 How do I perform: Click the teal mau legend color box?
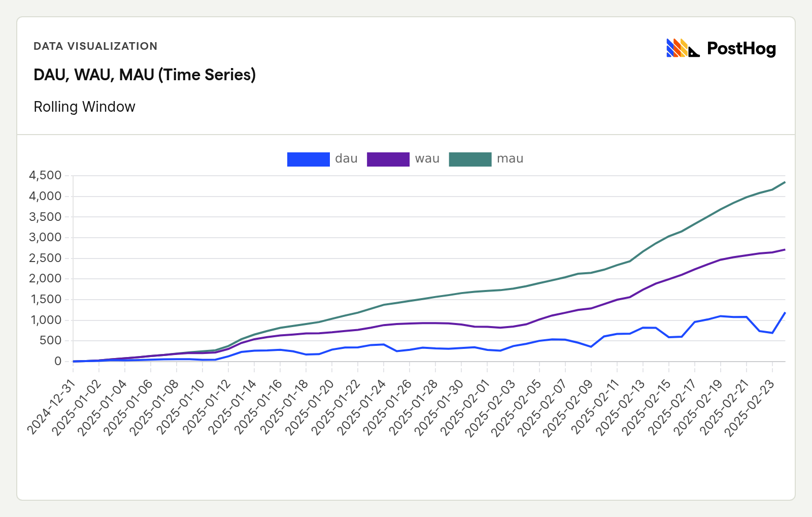tap(470, 159)
